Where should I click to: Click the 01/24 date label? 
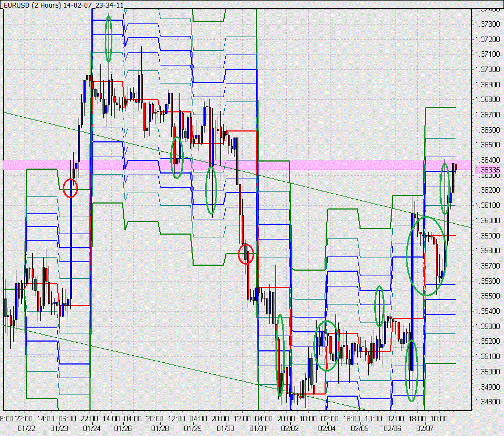(92, 428)
